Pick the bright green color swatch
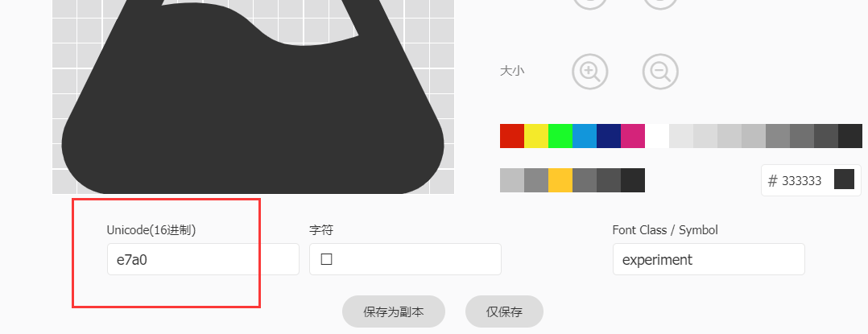 pos(560,136)
